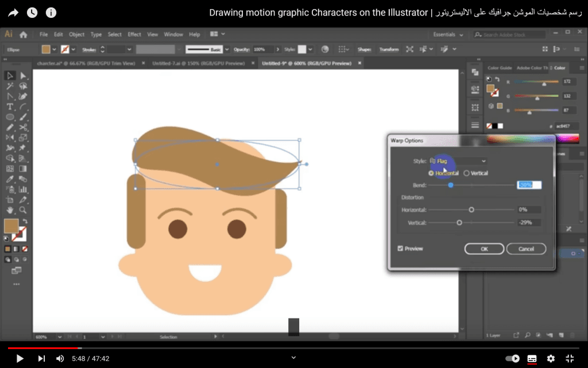Select the Hand tool

[10, 210]
